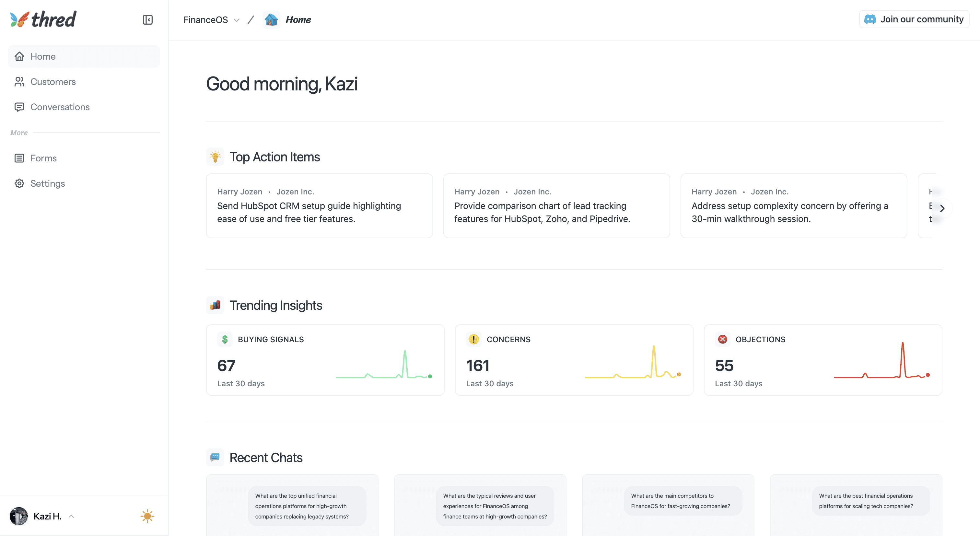Show next action items with the arrow
The image size is (980, 536).
pyautogui.click(x=942, y=208)
